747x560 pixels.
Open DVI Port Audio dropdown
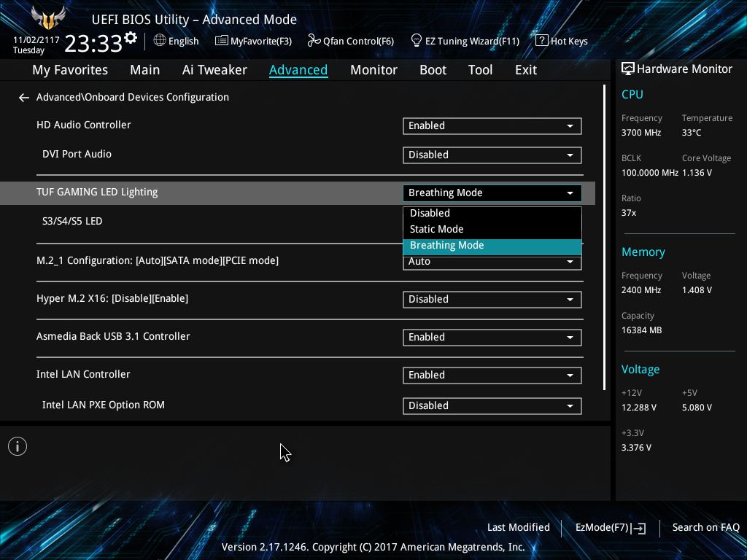click(x=492, y=155)
